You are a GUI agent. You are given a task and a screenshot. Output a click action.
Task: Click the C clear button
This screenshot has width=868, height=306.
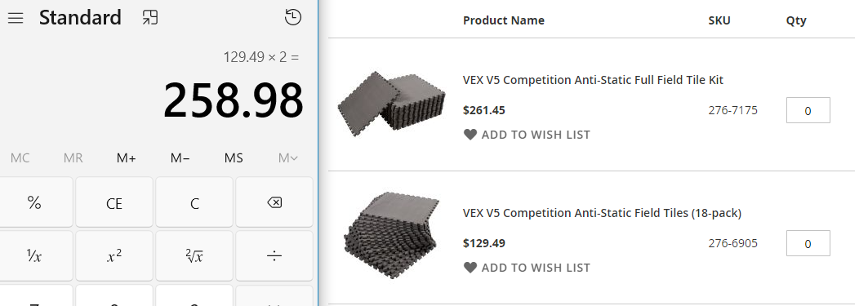click(x=194, y=202)
